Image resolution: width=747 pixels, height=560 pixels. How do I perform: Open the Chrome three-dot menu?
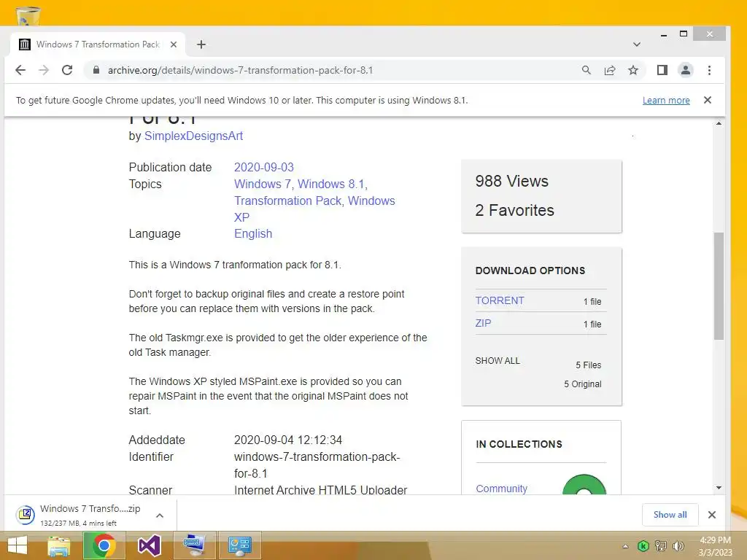[709, 70]
